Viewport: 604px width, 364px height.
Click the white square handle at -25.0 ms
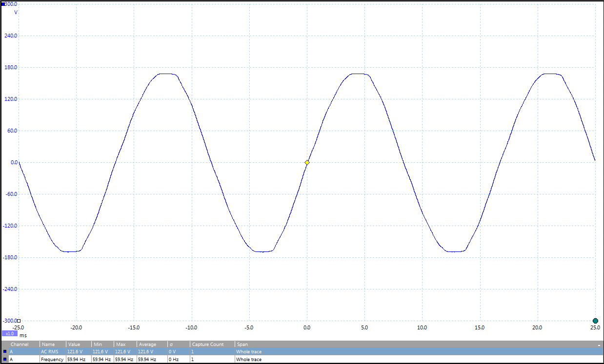pyautogui.click(x=19, y=321)
